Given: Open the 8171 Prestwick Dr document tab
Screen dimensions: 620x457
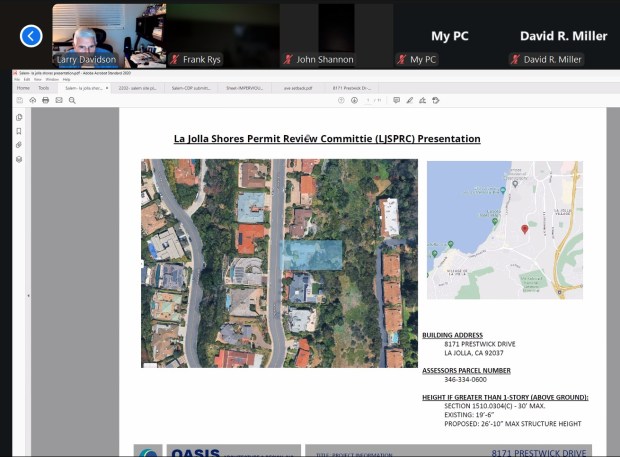Looking at the screenshot, I should click(x=352, y=88).
